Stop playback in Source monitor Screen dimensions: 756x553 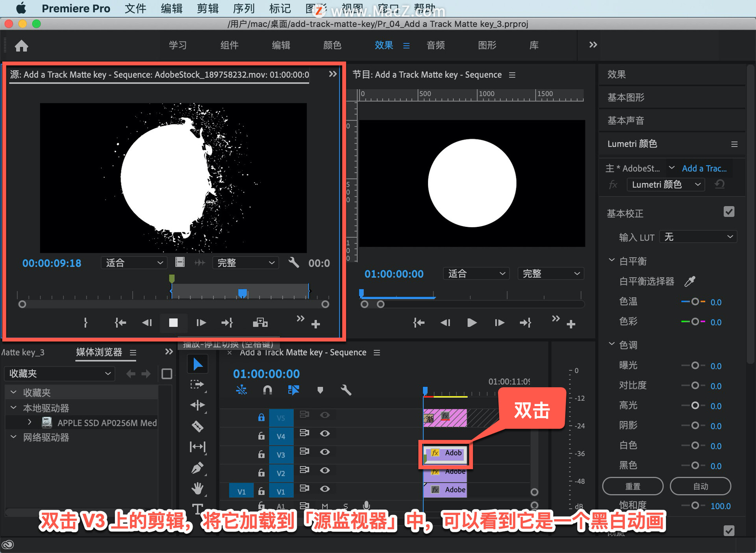(x=173, y=323)
